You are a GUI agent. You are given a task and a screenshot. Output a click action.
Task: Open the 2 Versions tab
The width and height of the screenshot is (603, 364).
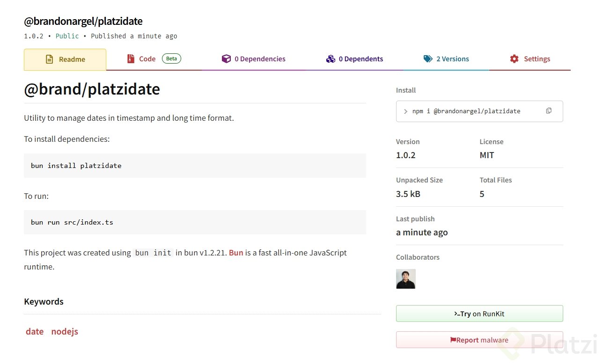446,59
